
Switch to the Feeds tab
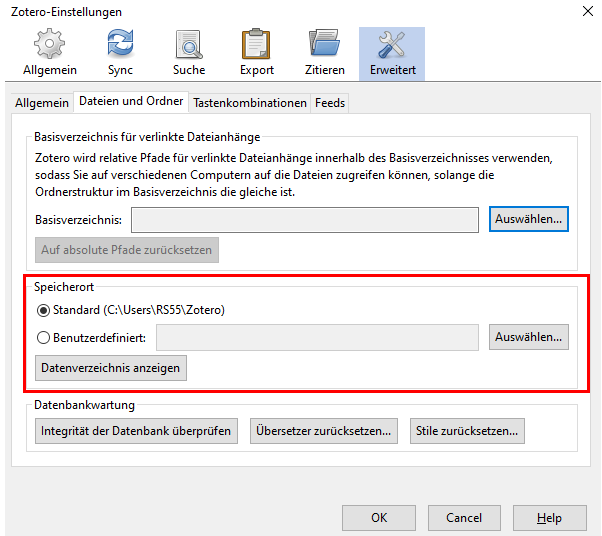(330, 103)
